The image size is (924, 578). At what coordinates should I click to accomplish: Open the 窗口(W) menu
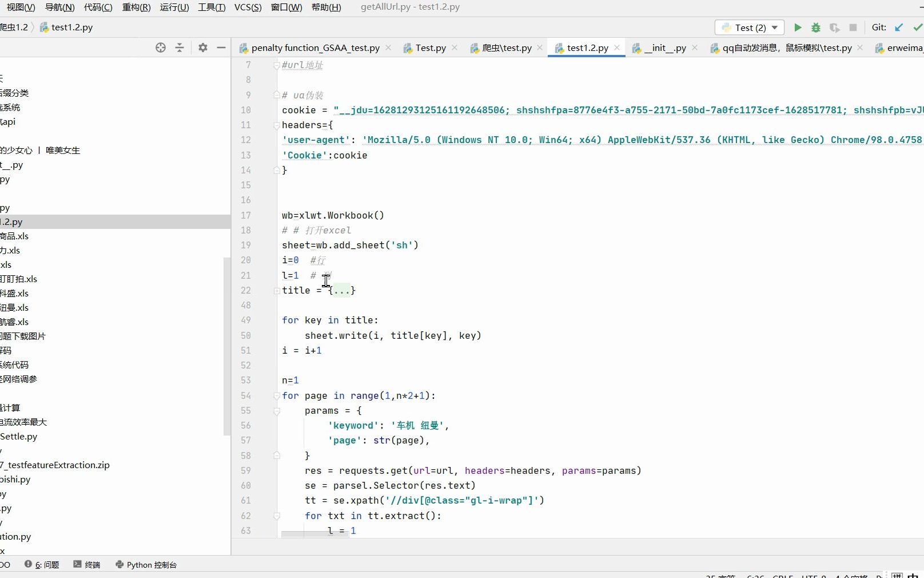coord(286,7)
